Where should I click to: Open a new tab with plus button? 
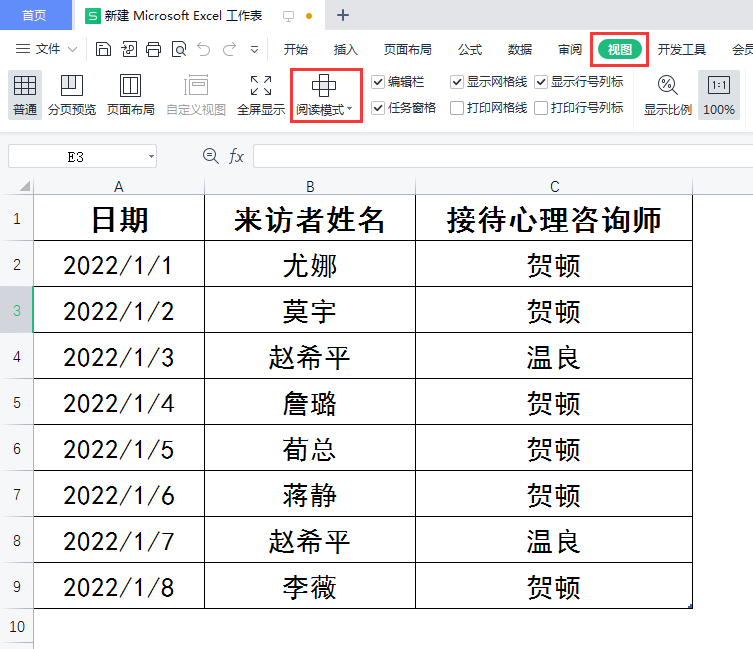[342, 15]
